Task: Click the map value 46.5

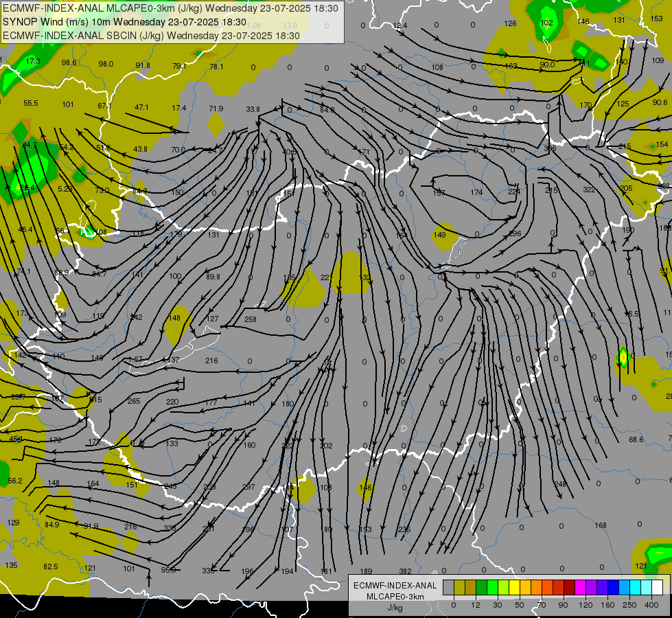Action: pos(632,314)
